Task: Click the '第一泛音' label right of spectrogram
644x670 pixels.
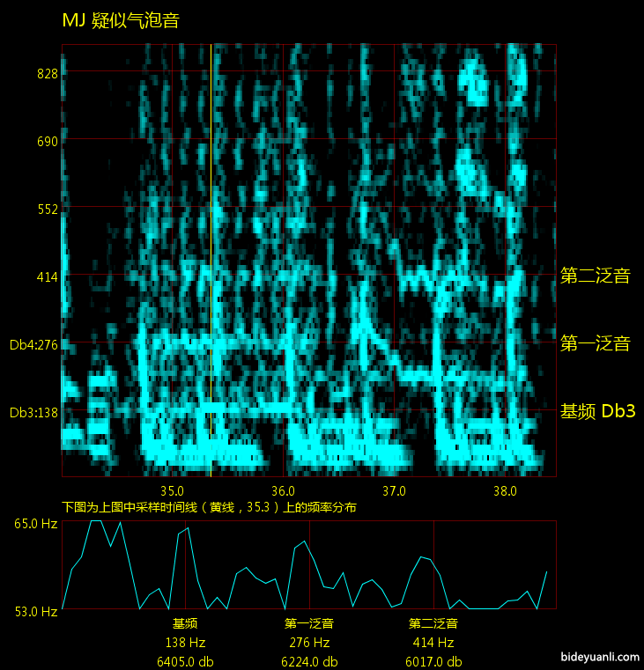Action: point(596,344)
